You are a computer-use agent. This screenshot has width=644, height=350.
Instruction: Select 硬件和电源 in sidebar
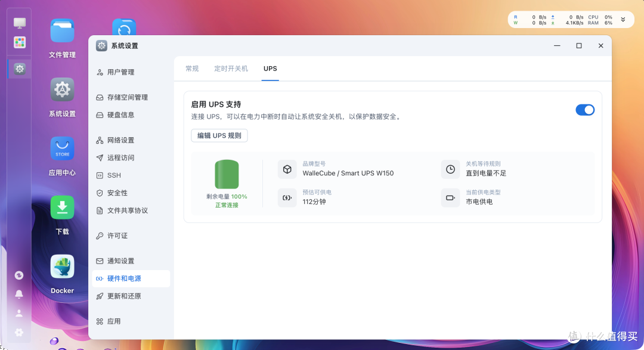pos(131,278)
